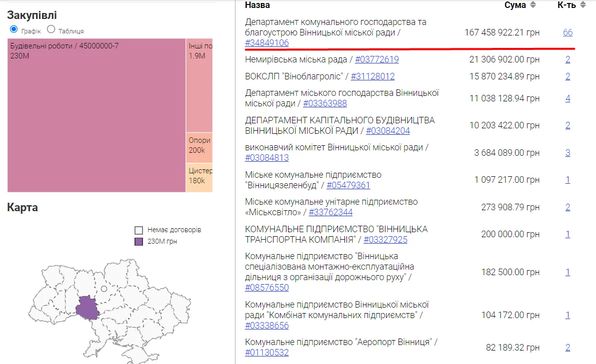This screenshot has width=596, height=364.
Task: Open count link 4
Action: click(x=567, y=98)
